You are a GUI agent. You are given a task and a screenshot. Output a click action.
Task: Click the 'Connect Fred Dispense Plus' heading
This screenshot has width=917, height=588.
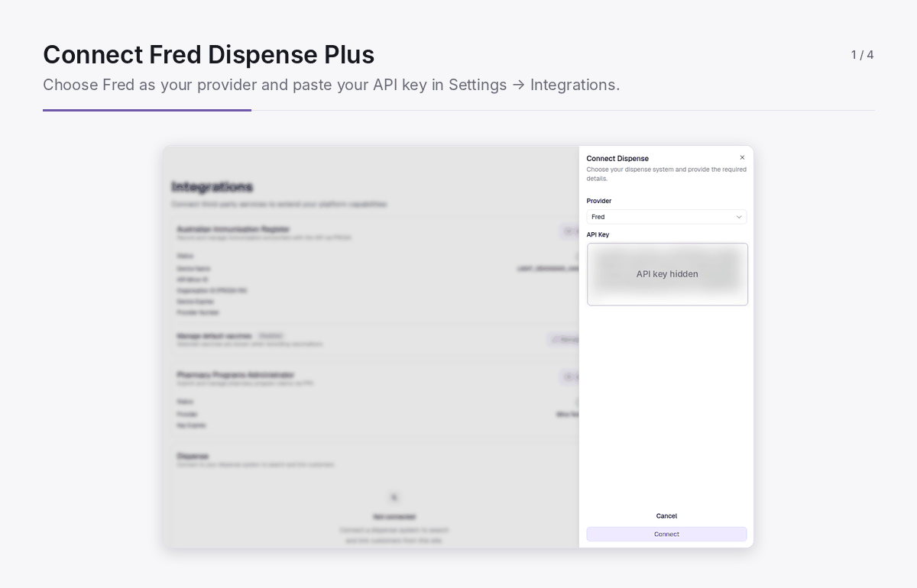point(209,55)
